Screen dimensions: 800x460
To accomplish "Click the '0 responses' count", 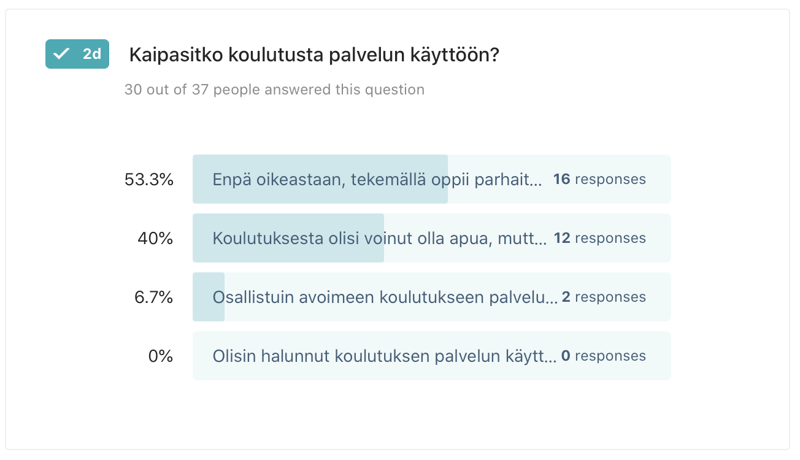I will tap(604, 356).
